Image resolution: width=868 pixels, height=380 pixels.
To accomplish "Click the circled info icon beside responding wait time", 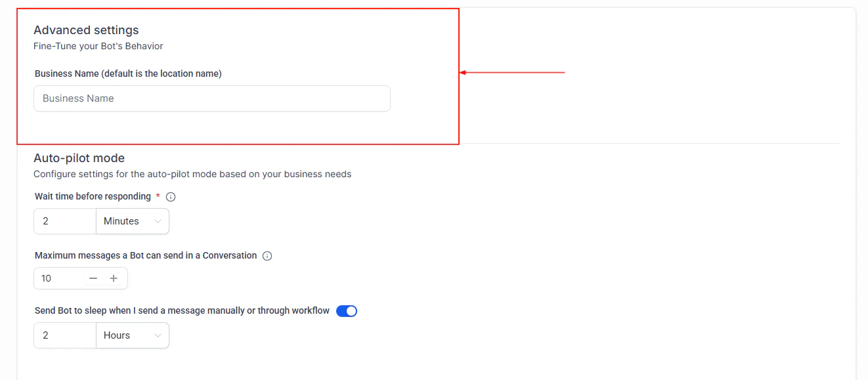I will [x=170, y=196].
